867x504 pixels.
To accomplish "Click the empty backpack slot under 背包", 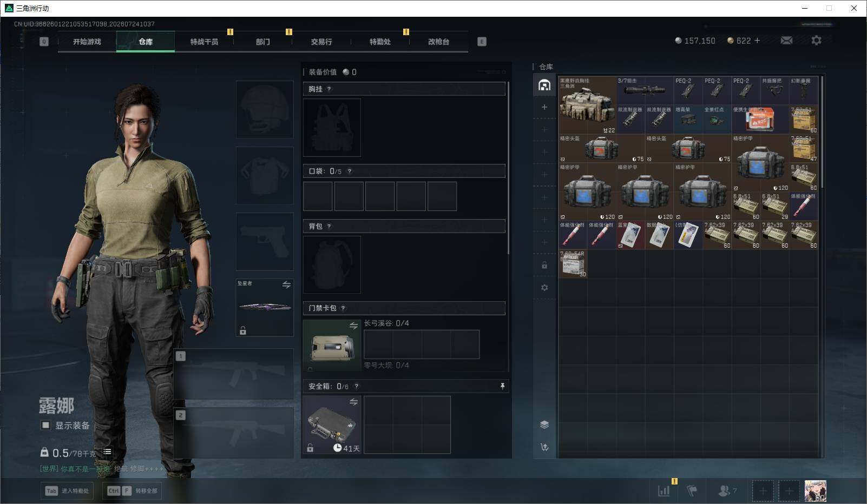I will (332, 264).
